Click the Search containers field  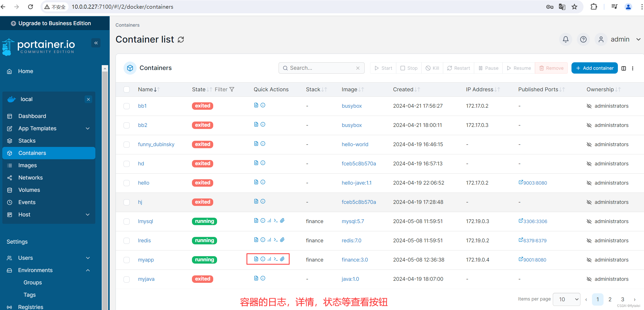click(321, 68)
